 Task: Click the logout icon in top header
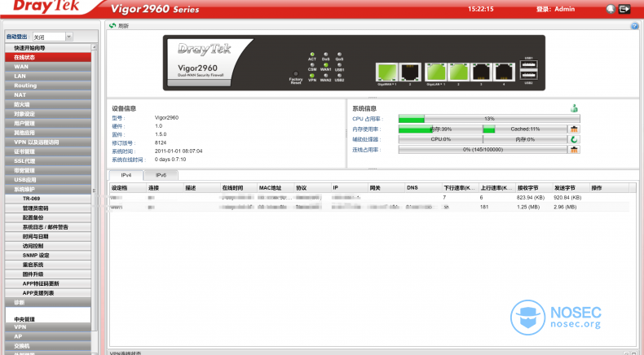click(x=625, y=9)
